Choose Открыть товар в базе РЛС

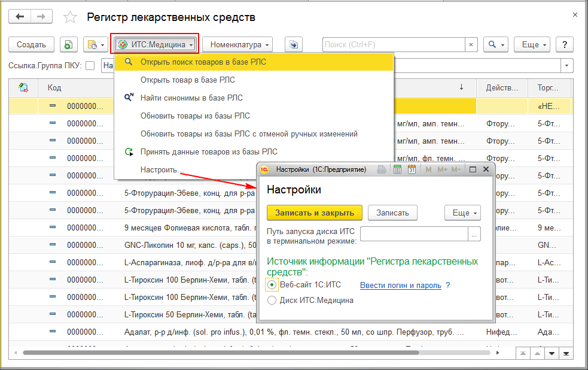(x=254, y=80)
